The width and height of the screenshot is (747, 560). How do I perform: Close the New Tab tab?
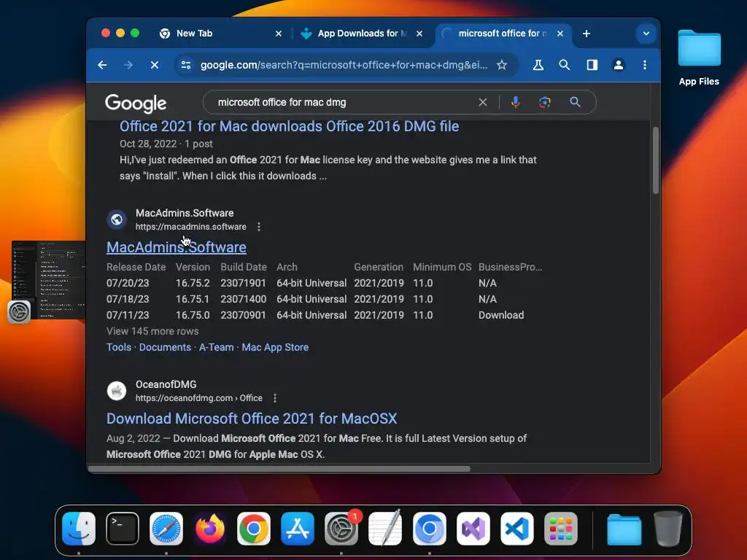point(279,34)
